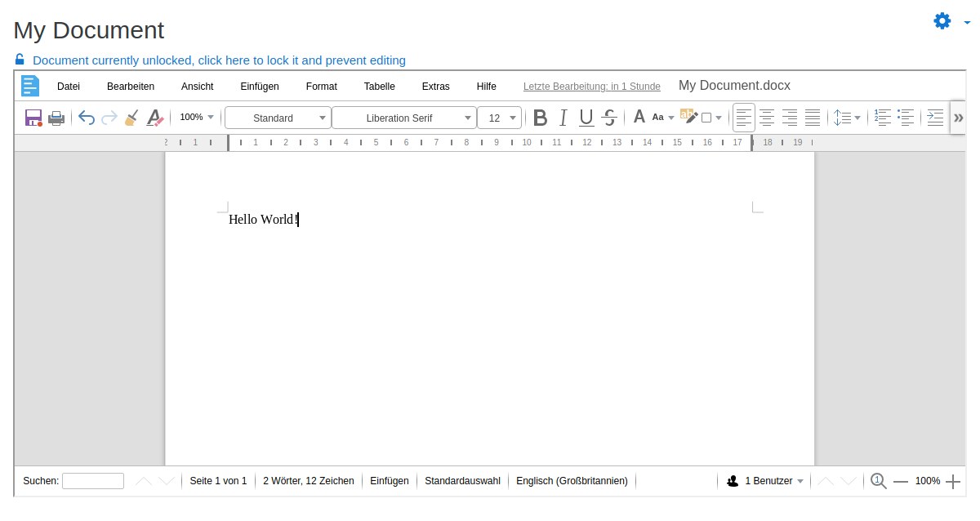Image resolution: width=980 pixels, height=521 pixels.
Task: Click the previous page up arrow
Action: coord(826,481)
